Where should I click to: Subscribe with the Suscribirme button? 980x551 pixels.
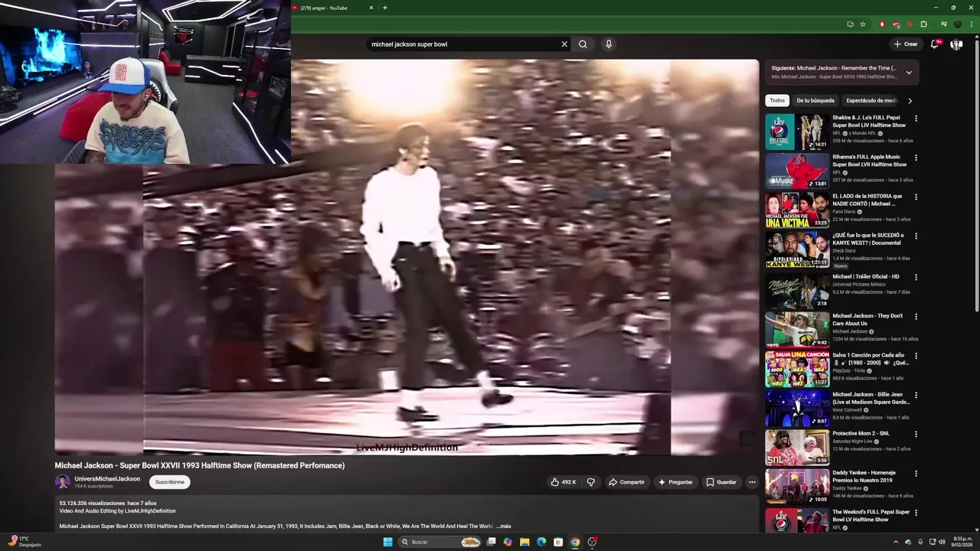click(x=169, y=482)
